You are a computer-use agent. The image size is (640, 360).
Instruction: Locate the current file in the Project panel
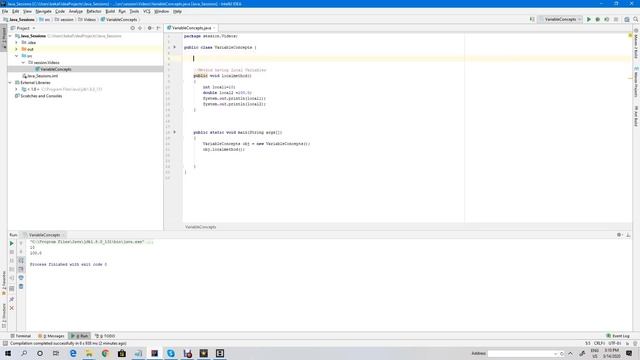pos(132,28)
